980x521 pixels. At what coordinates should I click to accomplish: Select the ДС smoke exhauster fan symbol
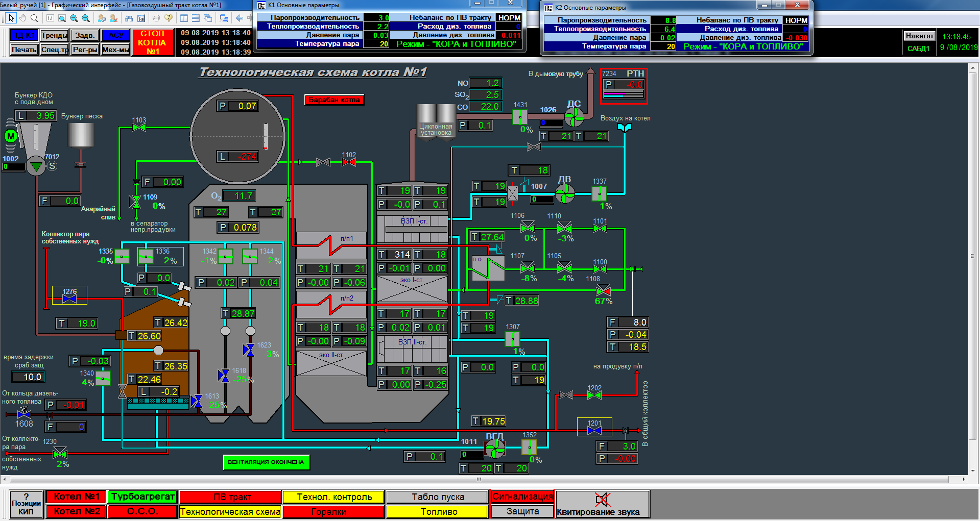tap(574, 117)
